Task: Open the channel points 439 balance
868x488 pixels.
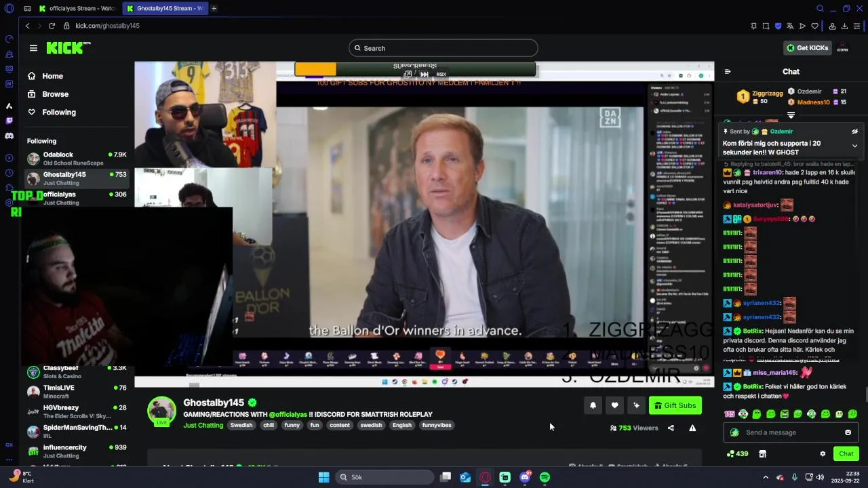Action: click(x=737, y=453)
